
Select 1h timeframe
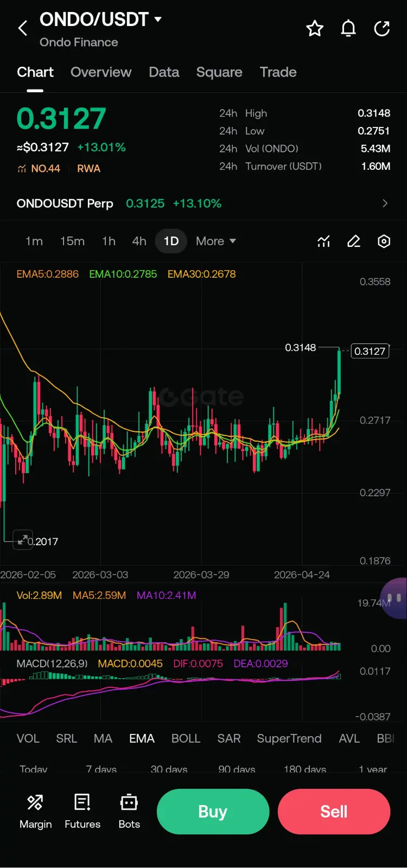pos(109,241)
